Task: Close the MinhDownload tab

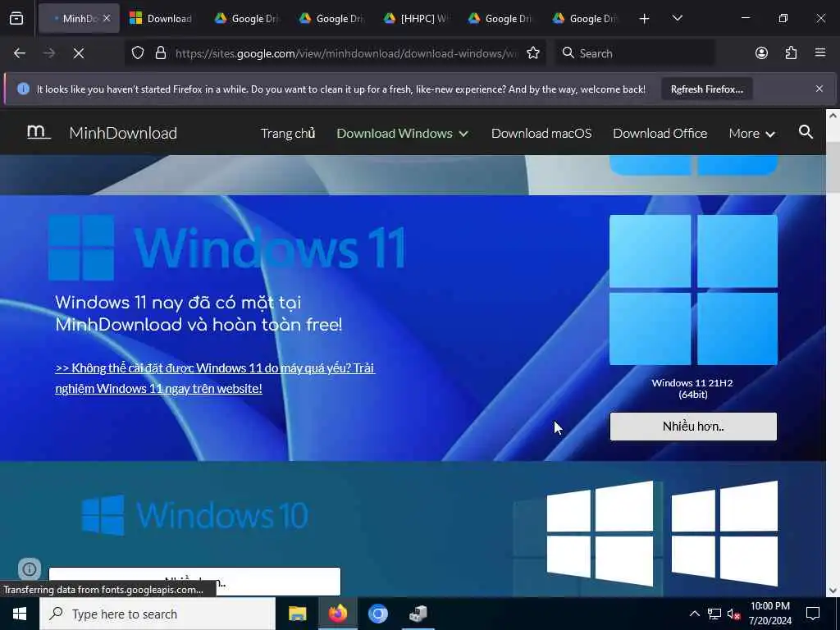Action: tap(107, 18)
